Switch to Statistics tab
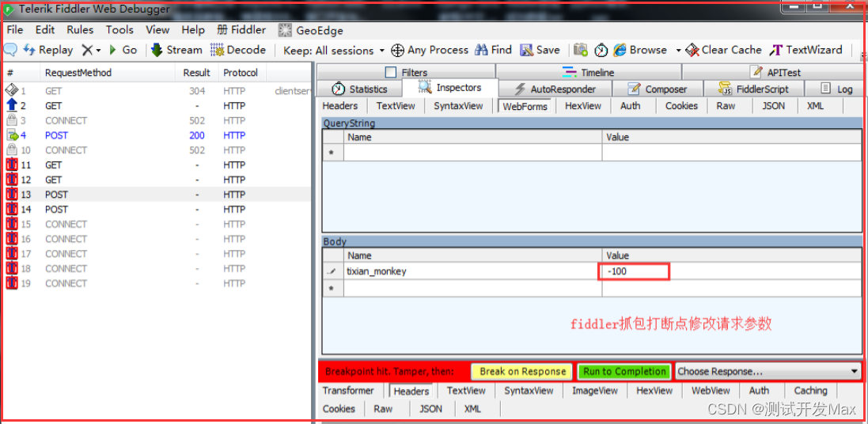 pyautogui.click(x=359, y=89)
